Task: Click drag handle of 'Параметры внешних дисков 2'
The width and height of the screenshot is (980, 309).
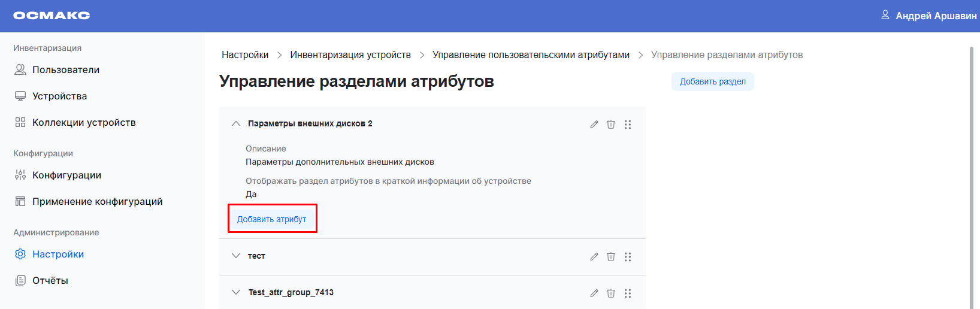Action: [x=627, y=125]
